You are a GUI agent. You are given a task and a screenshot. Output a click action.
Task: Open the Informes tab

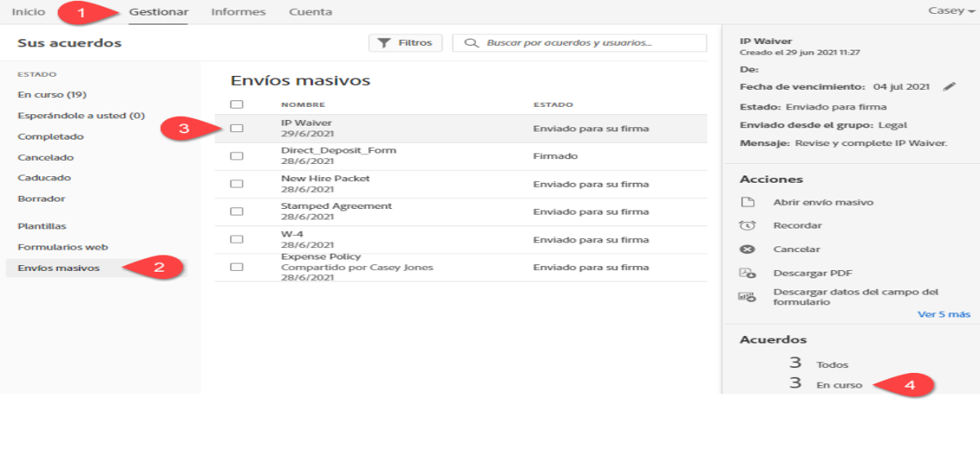point(238,12)
